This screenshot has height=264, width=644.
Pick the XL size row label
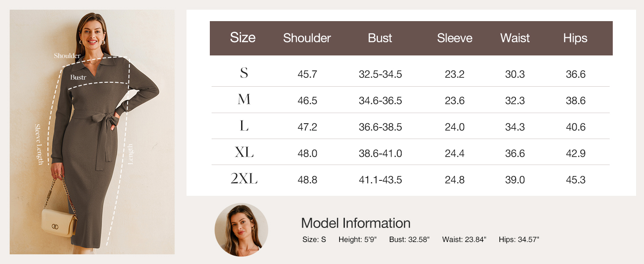pos(244,153)
